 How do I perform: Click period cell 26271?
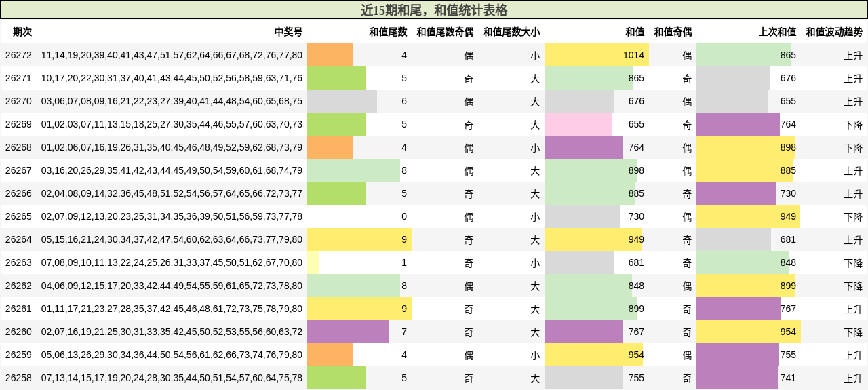tap(18, 78)
